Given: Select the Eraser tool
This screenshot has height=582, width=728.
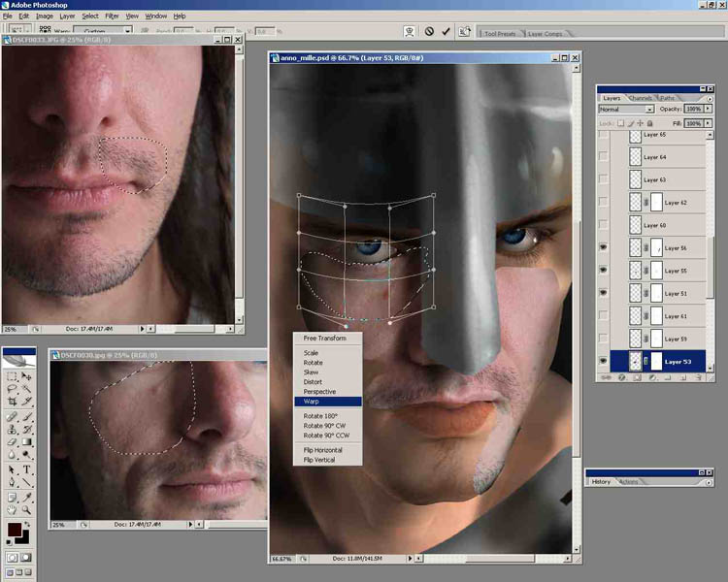Looking at the screenshot, I should [11, 441].
